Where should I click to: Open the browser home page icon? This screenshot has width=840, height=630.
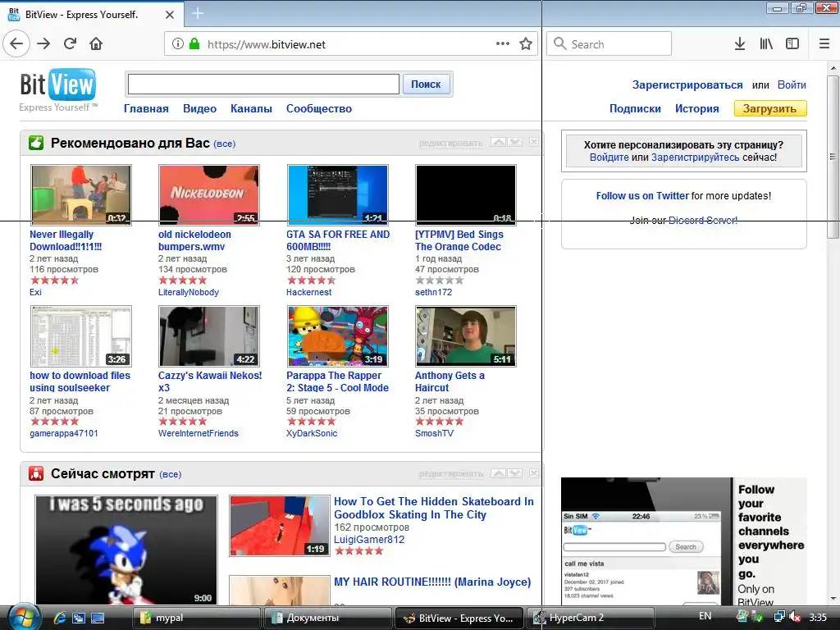point(96,44)
